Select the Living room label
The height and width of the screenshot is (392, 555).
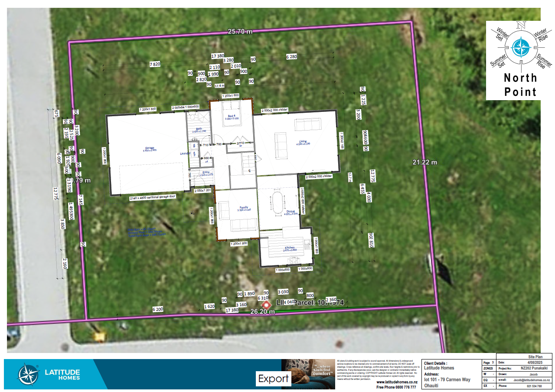pos(302,142)
